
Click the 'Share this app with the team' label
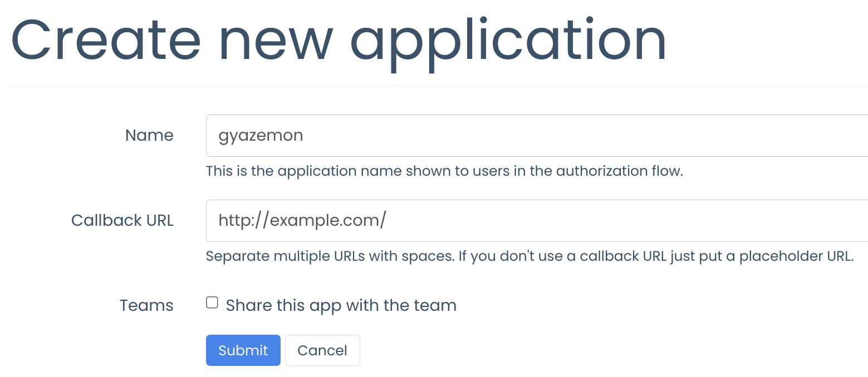[341, 305]
